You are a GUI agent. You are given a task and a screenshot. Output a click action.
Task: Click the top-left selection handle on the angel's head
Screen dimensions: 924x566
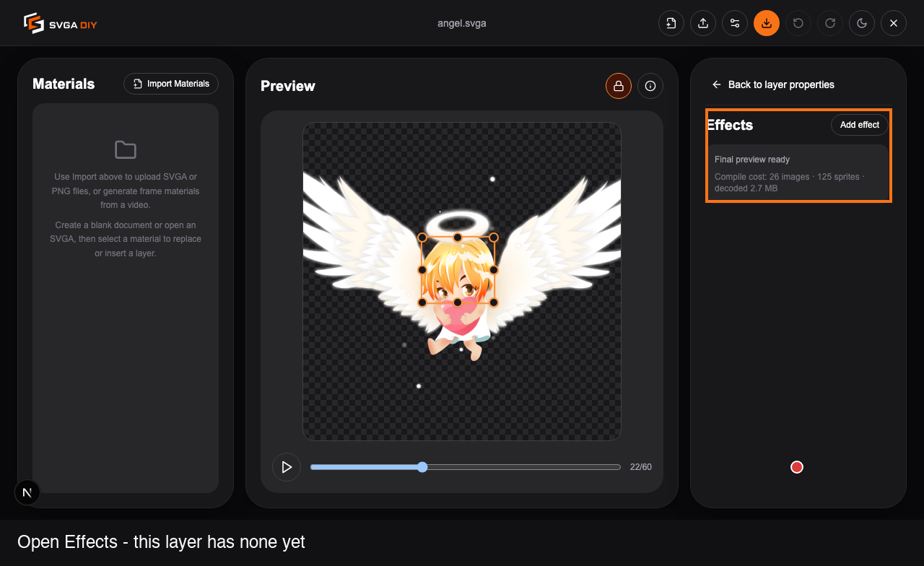(x=422, y=238)
